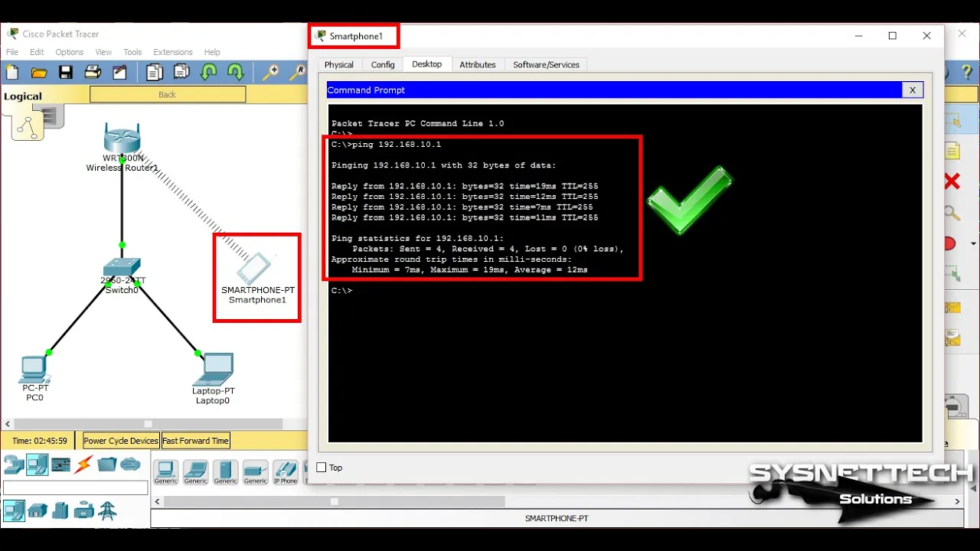This screenshot has width=980, height=551.
Task: Pick the Generic PC device
Action: tap(165, 472)
